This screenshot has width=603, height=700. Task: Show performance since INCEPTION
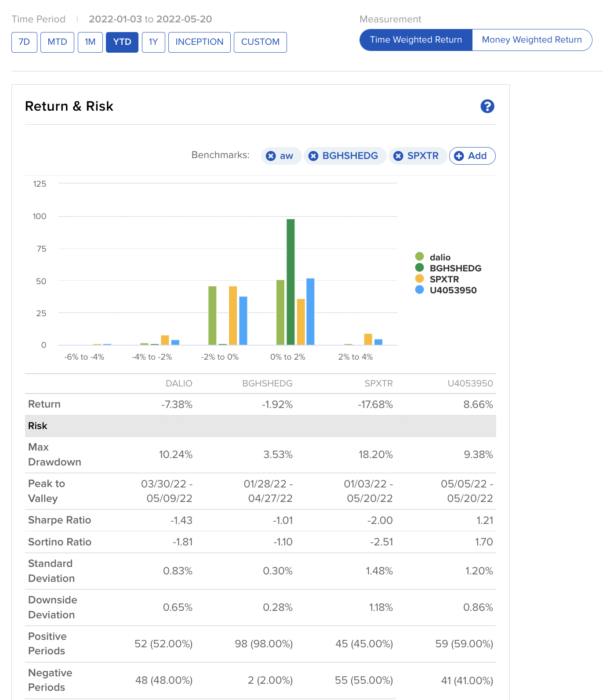click(199, 42)
